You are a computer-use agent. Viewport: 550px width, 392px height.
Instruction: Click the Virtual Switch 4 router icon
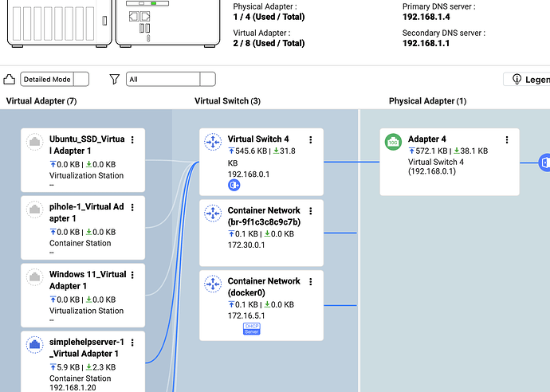click(x=212, y=141)
